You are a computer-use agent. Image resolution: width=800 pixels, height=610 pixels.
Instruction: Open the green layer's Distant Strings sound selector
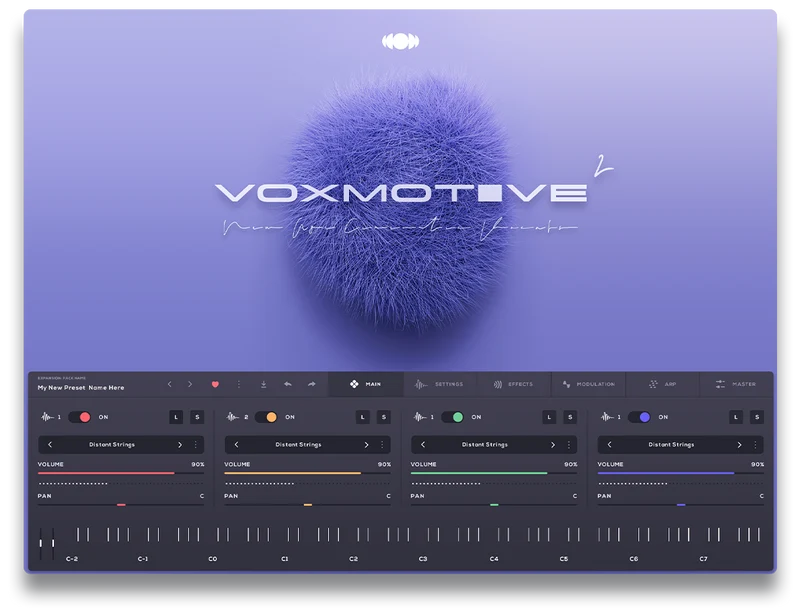point(494,445)
